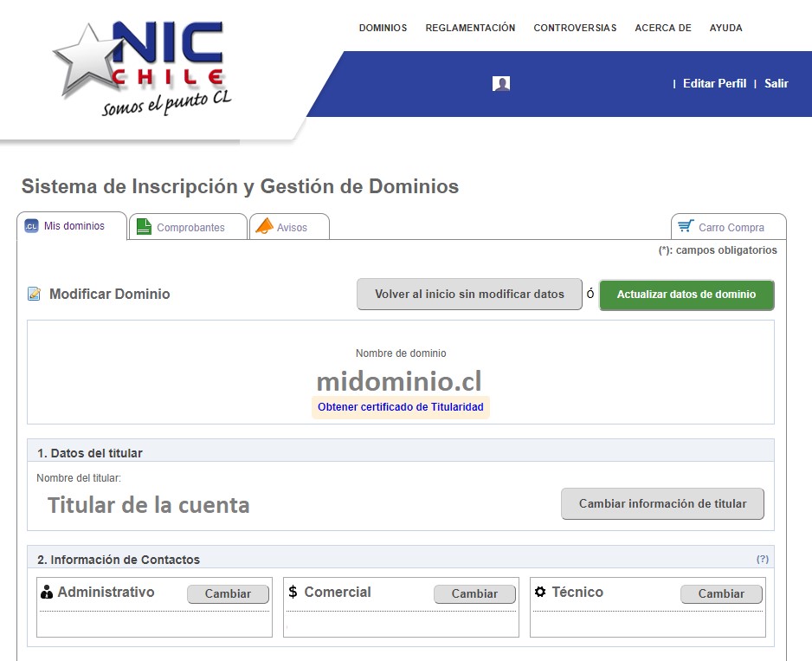Click the Comercial dollar sign icon
Viewport: 812px width, 661px height.
point(293,592)
